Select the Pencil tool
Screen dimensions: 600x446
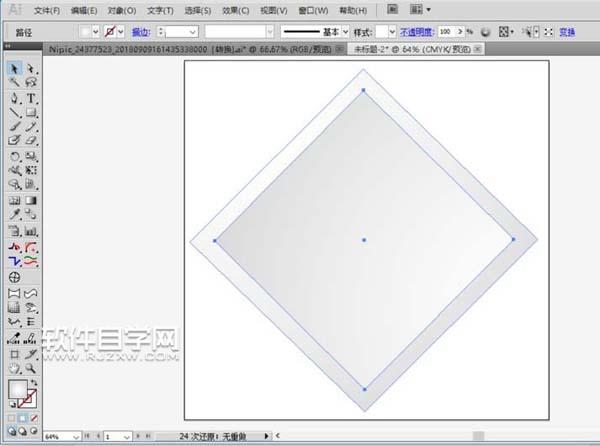click(31, 126)
